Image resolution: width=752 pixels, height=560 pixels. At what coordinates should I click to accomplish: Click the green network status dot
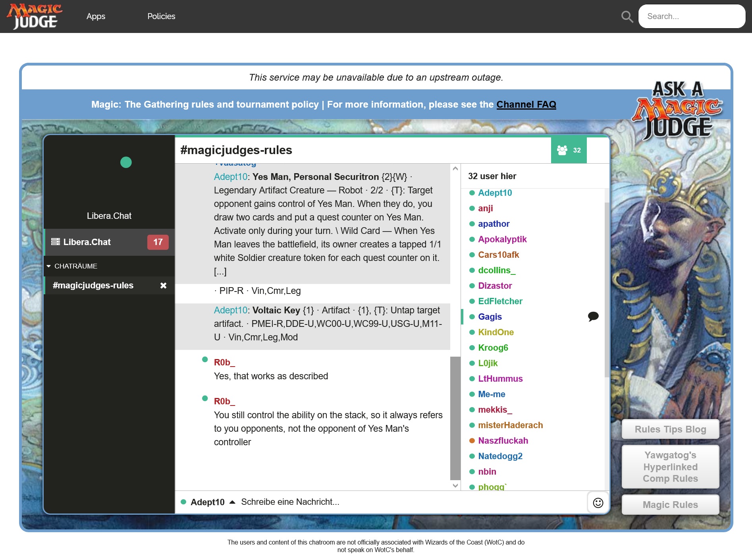(126, 162)
